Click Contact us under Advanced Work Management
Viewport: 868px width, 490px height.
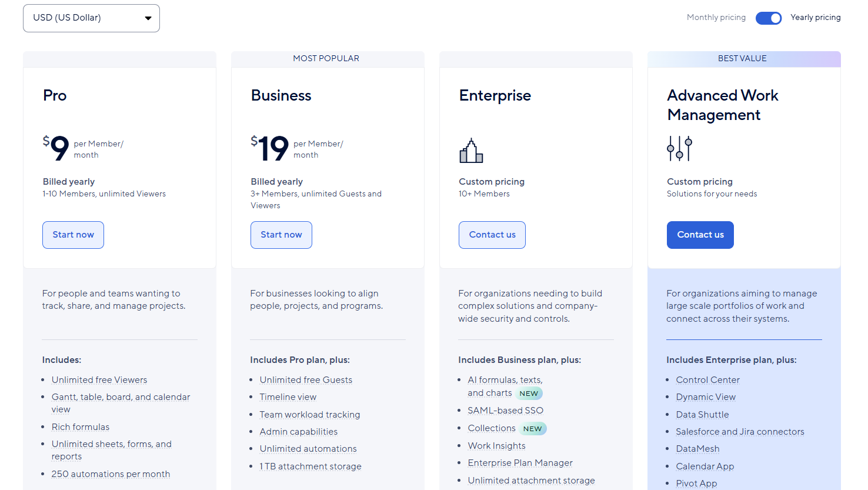point(700,235)
